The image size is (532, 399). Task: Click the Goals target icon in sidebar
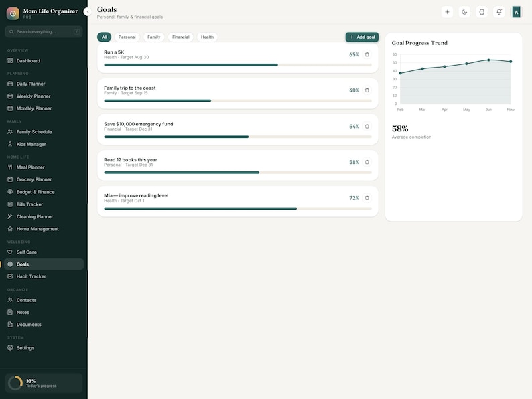point(10,264)
